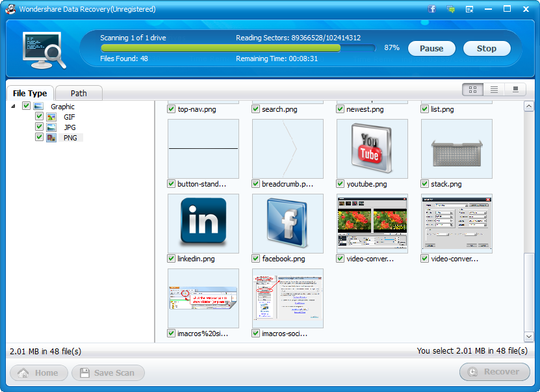Select the File Type tab
This screenshot has height=392, width=540.
[30, 94]
